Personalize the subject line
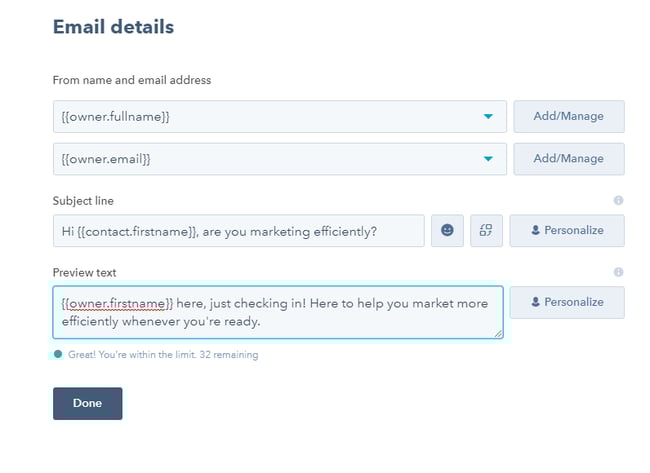This screenshot has width=650, height=473. point(567,230)
